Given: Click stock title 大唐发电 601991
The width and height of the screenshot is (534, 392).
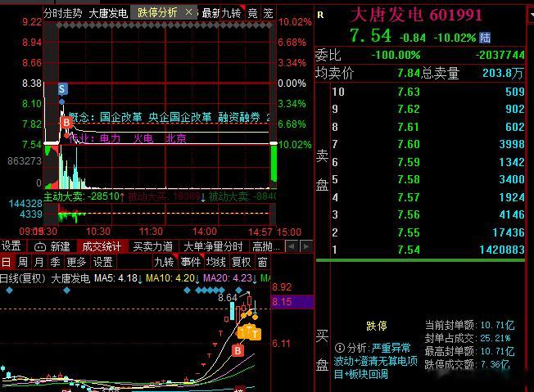Looking at the screenshot, I should tap(416, 15).
